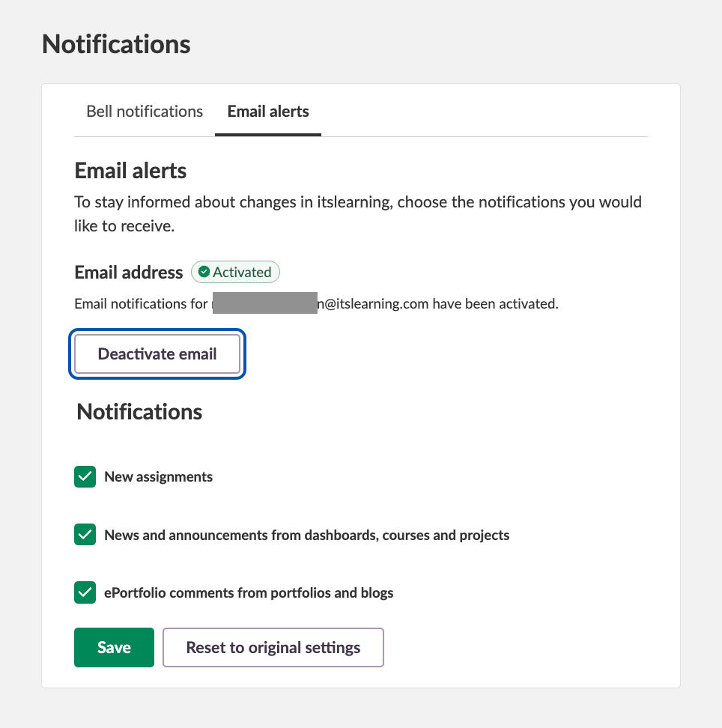Click the green Save button icon area
This screenshot has width=722, height=728.
[x=114, y=647]
